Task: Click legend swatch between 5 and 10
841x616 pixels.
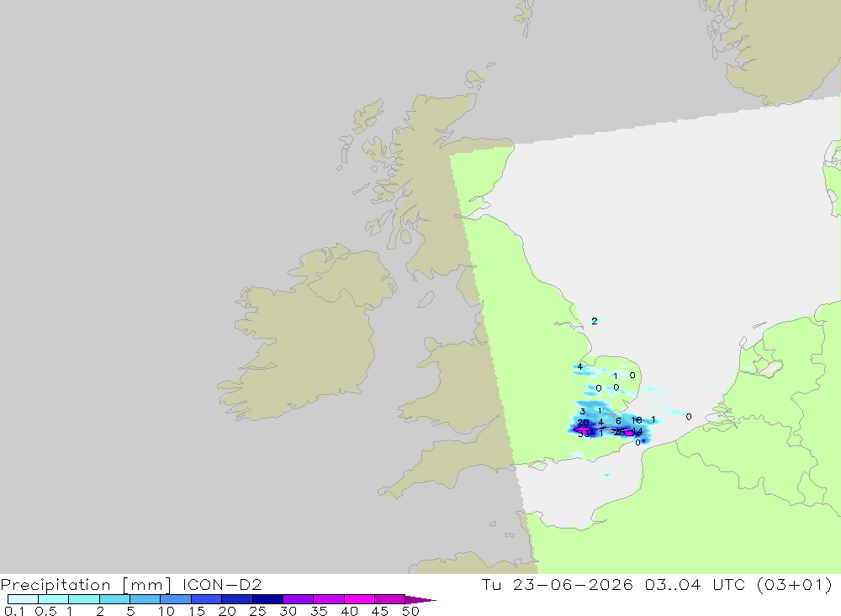Action: tap(145, 599)
